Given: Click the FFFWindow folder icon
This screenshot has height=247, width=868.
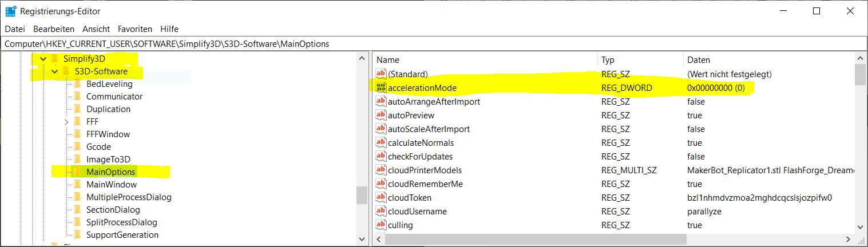Looking at the screenshot, I should [78, 134].
